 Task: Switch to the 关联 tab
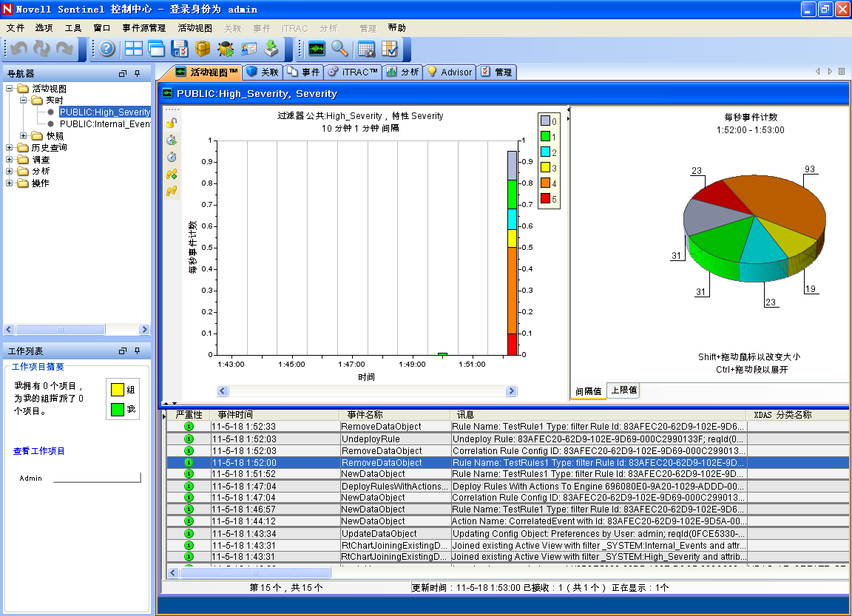click(263, 72)
